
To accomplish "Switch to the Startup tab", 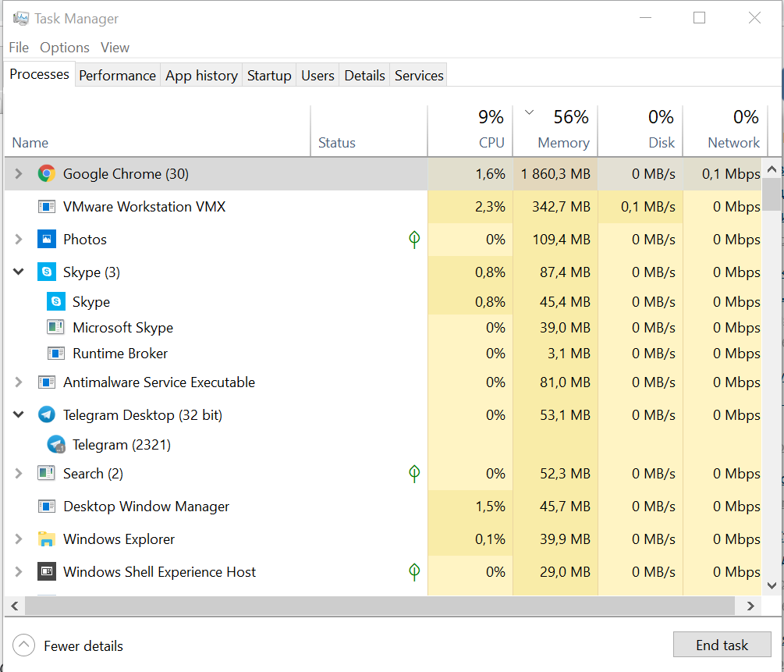I will pos(269,75).
